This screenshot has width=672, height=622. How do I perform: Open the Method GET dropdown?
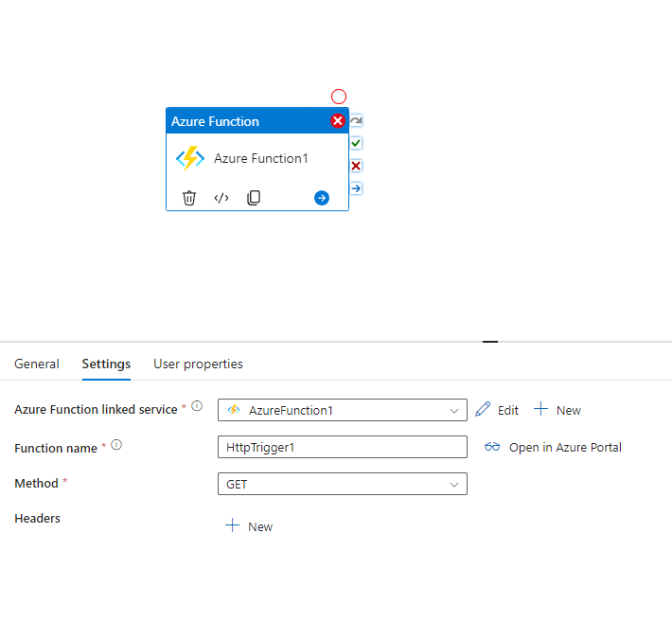343,484
